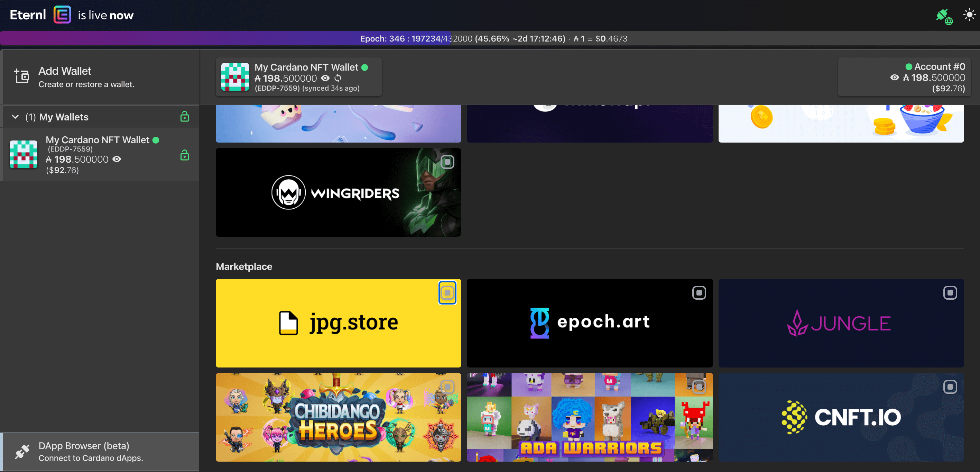Open DApp Browser (beta) menu item
Screen dimensions: 980x472
coord(100,452)
